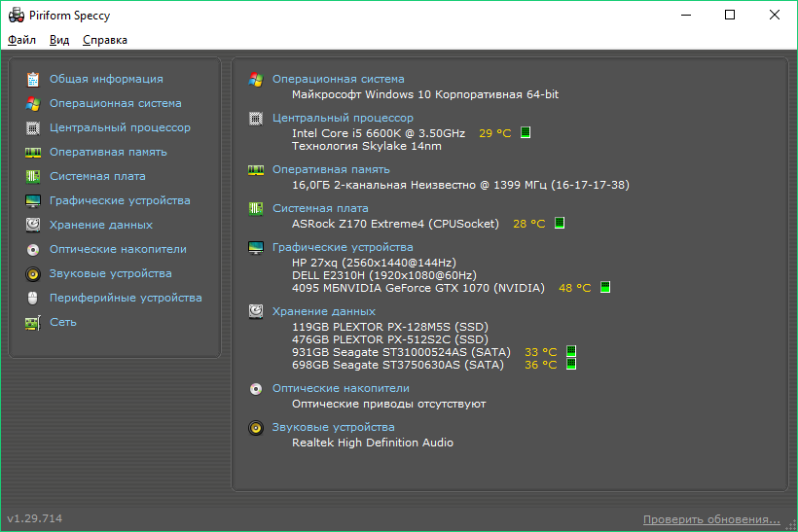Screen dimensions: 798x532
Task: Click 119GB PLEXTOR PX-128M5S (SSD) line
Action: click(x=390, y=327)
